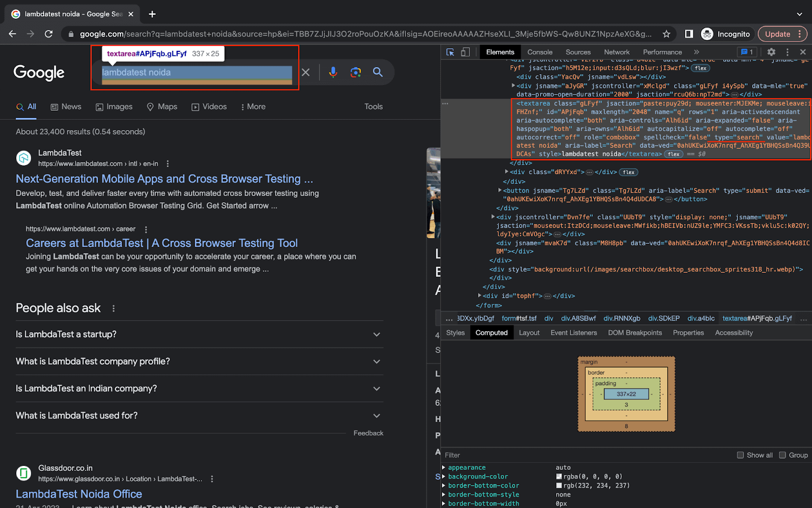The width and height of the screenshot is (812, 508).
Task: Open 'Careers at LambdaTest' search result link
Action: point(161,243)
